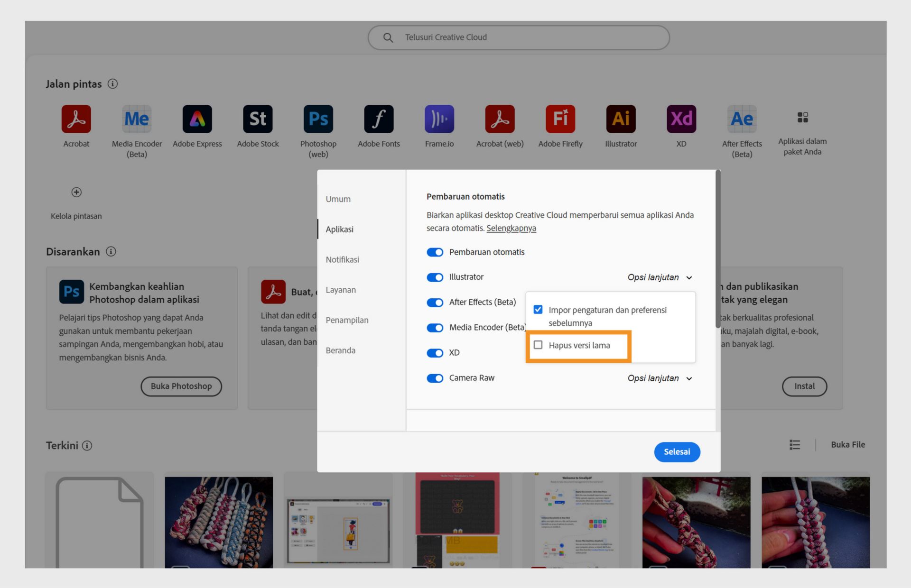The image size is (911, 588).
Task: Open the XD shortcut icon
Action: (x=681, y=119)
